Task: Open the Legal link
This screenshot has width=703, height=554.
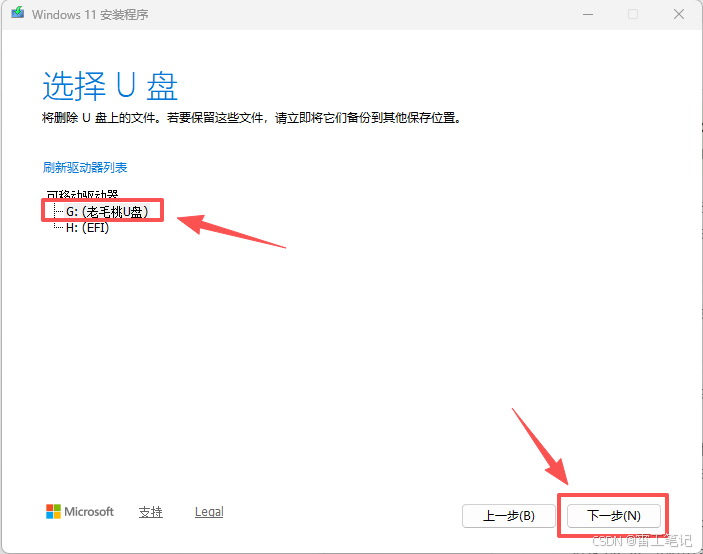Action: point(209,512)
